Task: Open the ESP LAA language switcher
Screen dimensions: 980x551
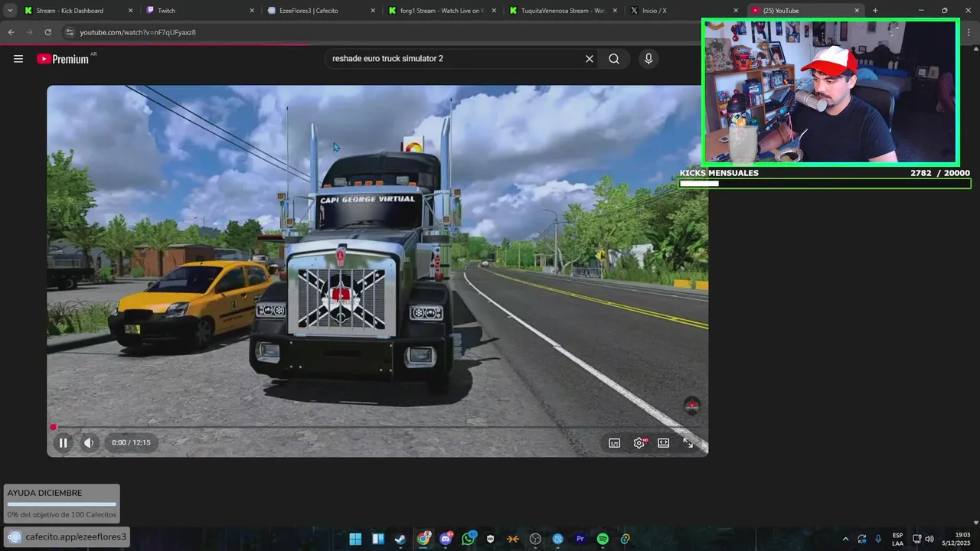Action: click(897, 539)
